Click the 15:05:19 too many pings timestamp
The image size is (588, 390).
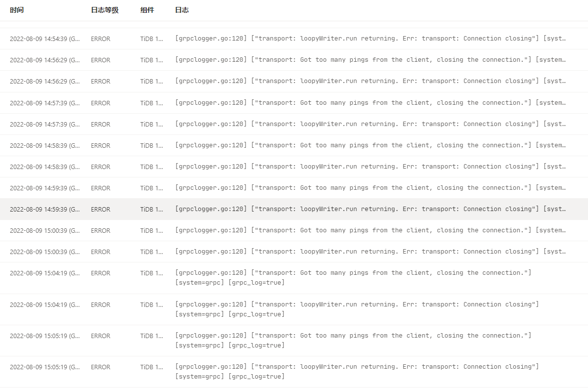[44, 336]
